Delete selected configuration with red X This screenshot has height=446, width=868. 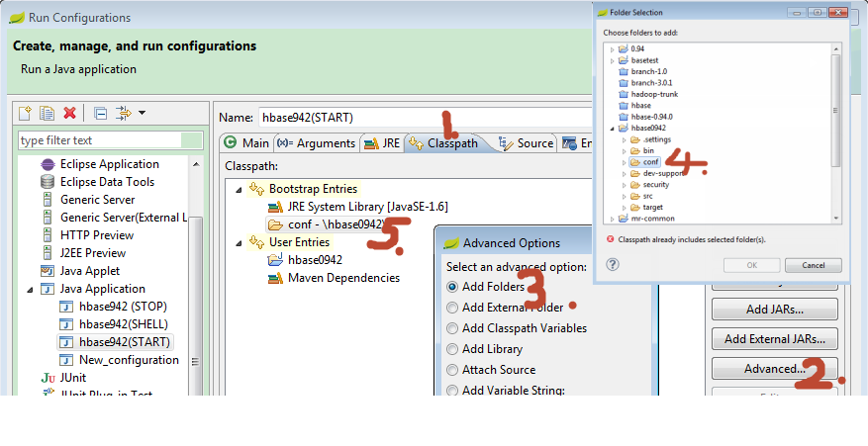tap(69, 113)
